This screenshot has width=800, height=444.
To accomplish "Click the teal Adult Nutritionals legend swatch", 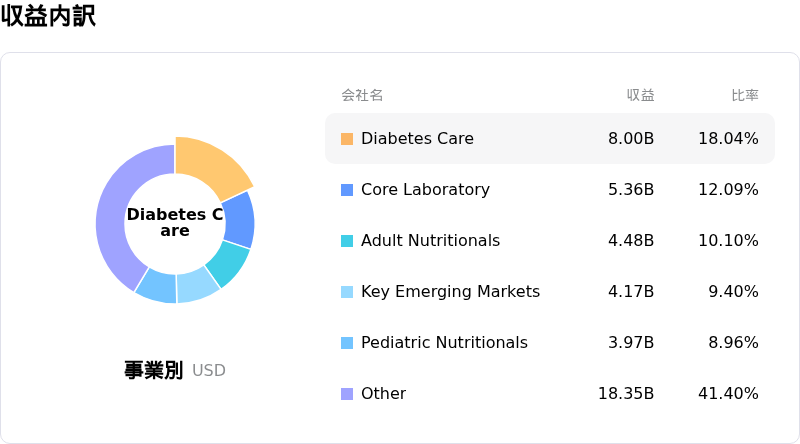I will (x=347, y=241).
